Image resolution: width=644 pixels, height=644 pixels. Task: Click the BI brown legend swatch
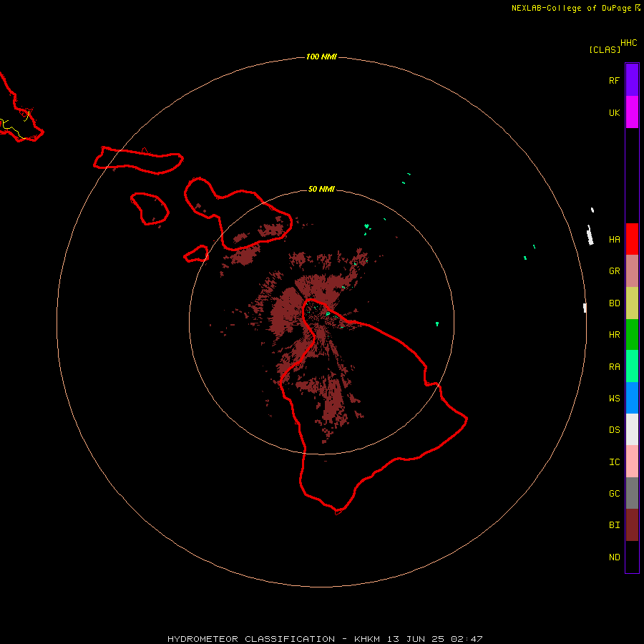coord(632,525)
